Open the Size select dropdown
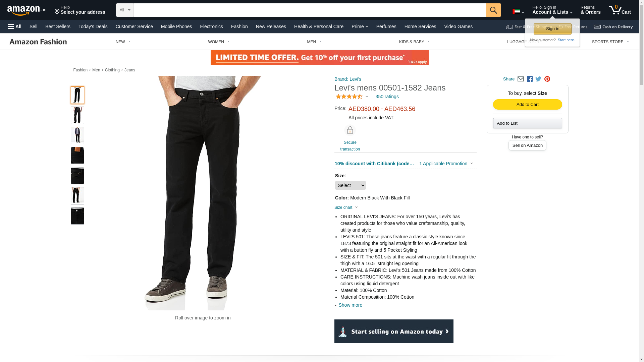Viewport: 644px width, 362px height. [x=350, y=185]
